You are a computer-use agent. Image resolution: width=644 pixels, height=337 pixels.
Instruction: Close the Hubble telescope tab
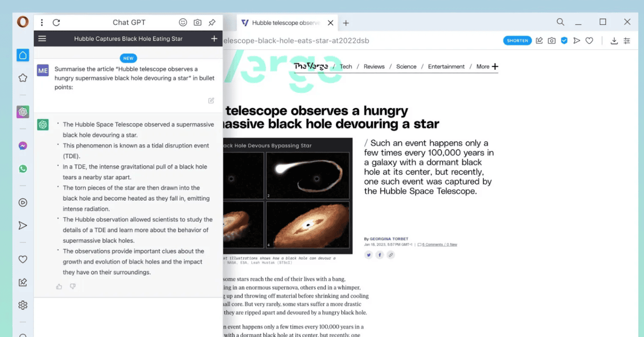pos(330,23)
